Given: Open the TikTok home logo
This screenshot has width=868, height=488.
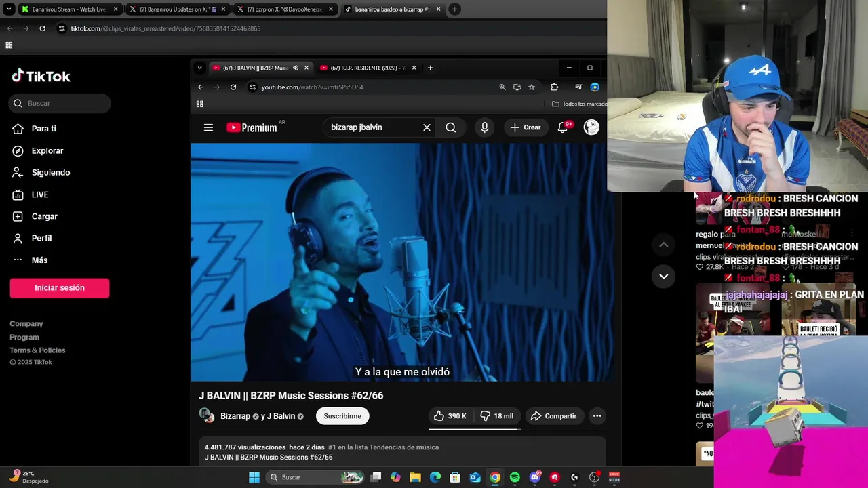Looking at the screenshot, I should coord(41,76).
